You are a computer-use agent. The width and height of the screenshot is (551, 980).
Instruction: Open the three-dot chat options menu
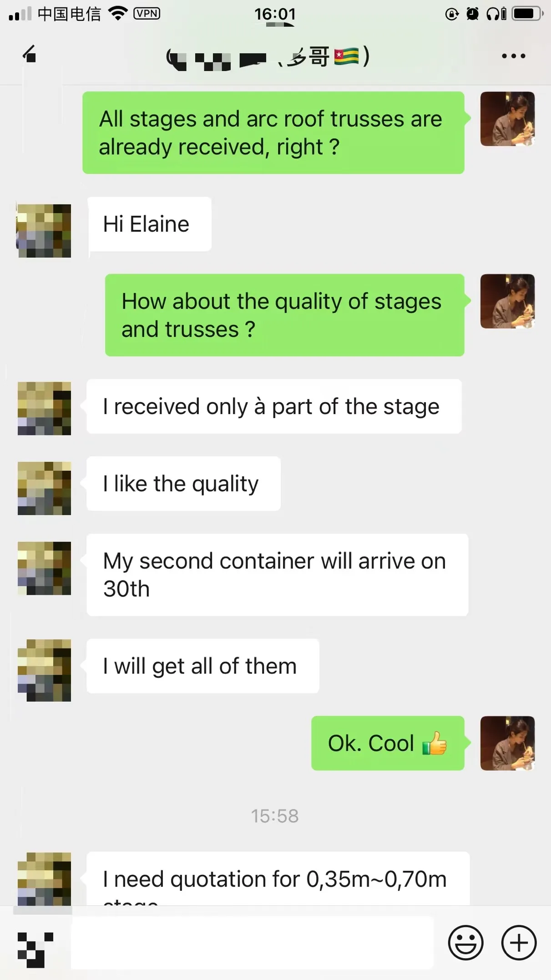coord(513,56)
